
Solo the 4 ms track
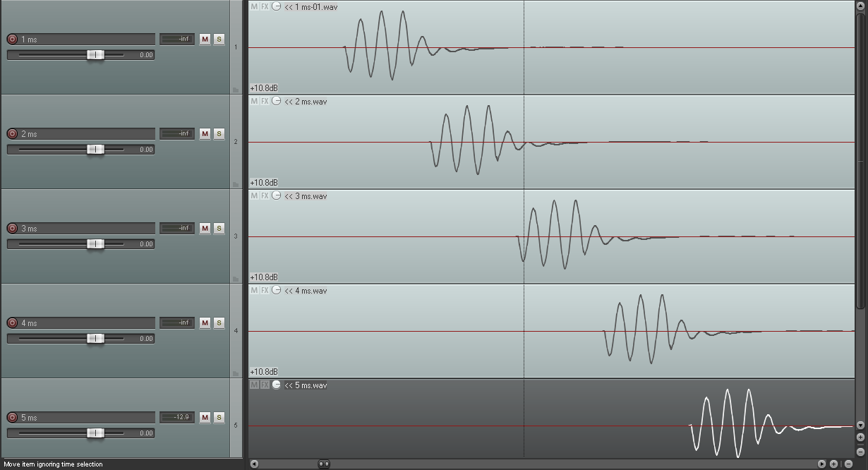click(219, 323)
